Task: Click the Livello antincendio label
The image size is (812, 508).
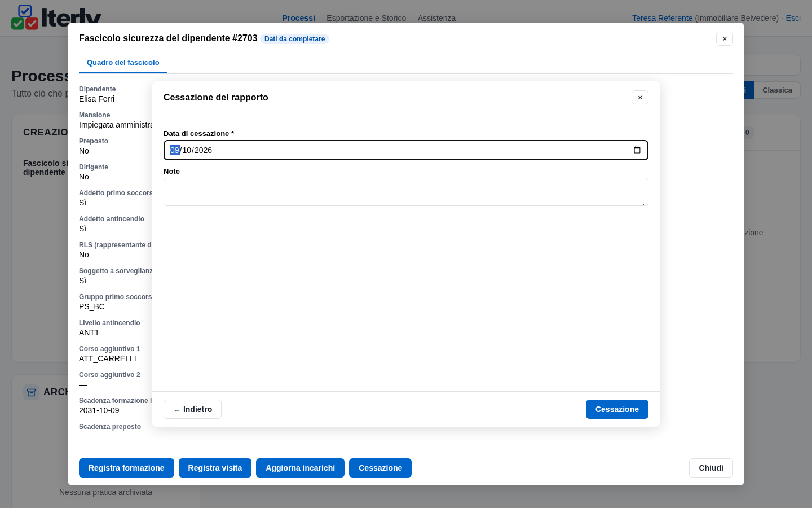Action: coord(109,323)
